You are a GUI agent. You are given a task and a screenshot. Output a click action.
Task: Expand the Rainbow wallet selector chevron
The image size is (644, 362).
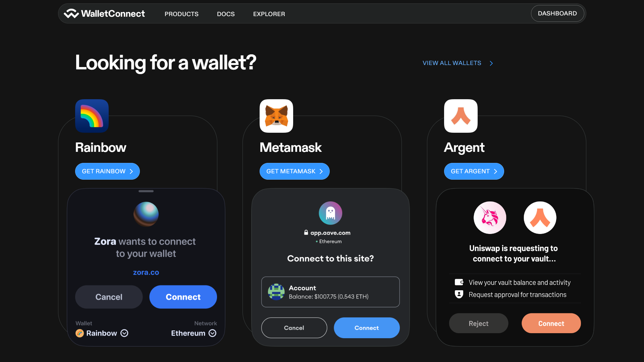point(124,333)
